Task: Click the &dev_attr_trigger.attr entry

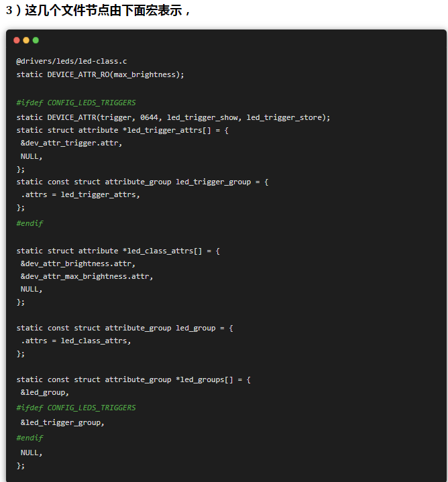Action: pyautogui.click(x=71, y=143)
